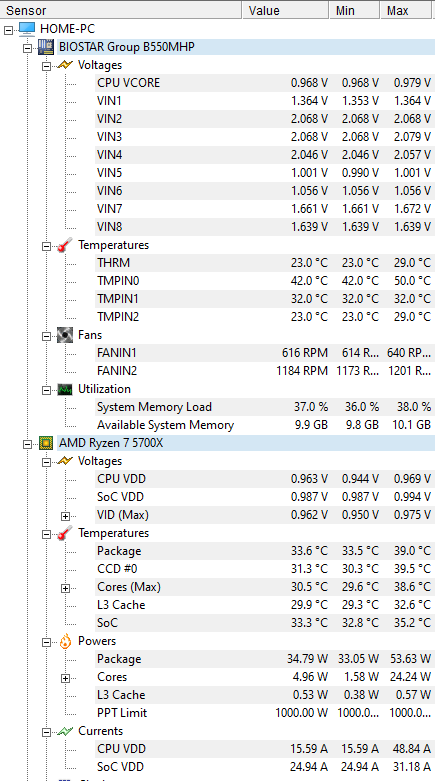Click the flame icon beside Powers
Screen dimensions: 435x781
click(x=65, y=641)
